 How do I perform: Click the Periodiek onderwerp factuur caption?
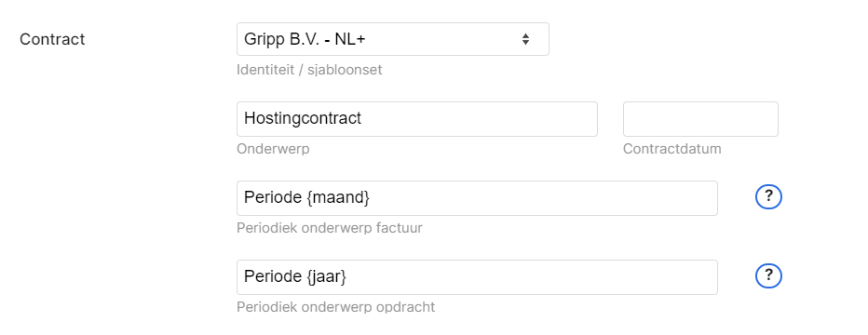[x=330, y=228]
